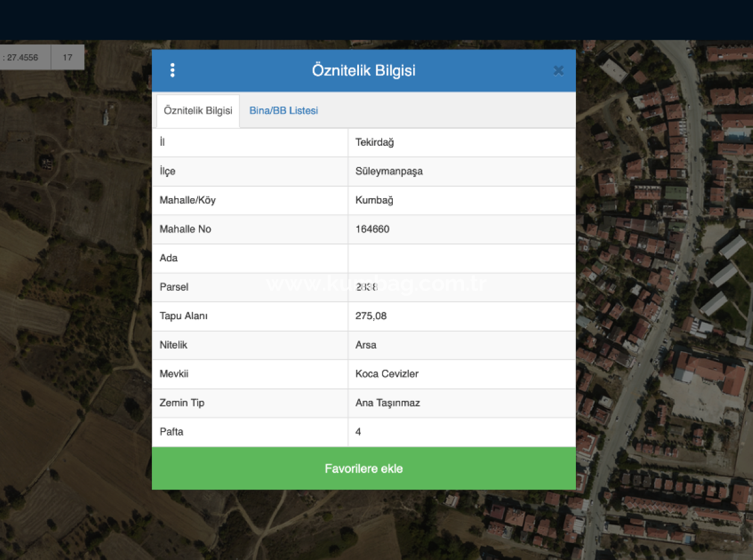The width and height of the screenshot is (753, 560).
Task: Click the Koca Cevizler location value
Action: (387, 374)
